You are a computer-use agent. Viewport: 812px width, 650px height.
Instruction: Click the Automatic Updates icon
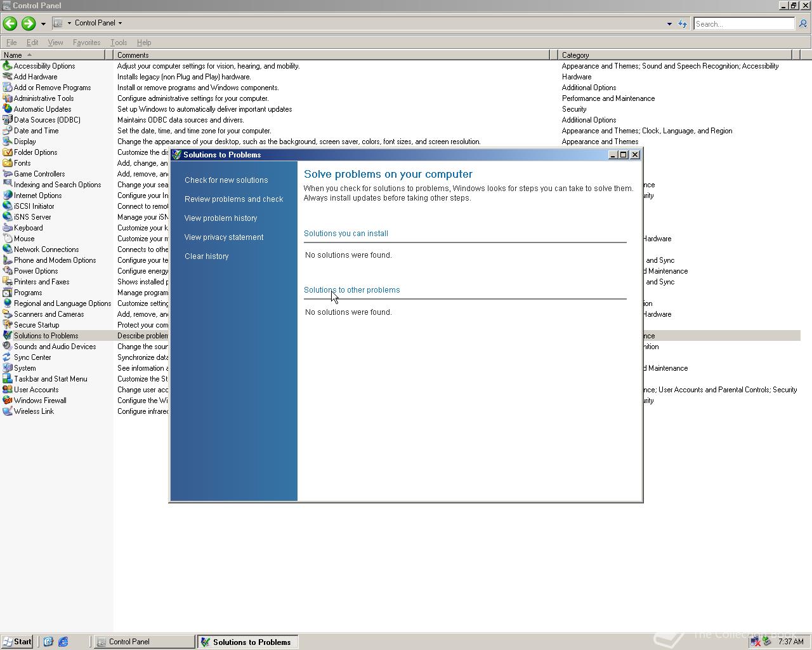point(7,109)
